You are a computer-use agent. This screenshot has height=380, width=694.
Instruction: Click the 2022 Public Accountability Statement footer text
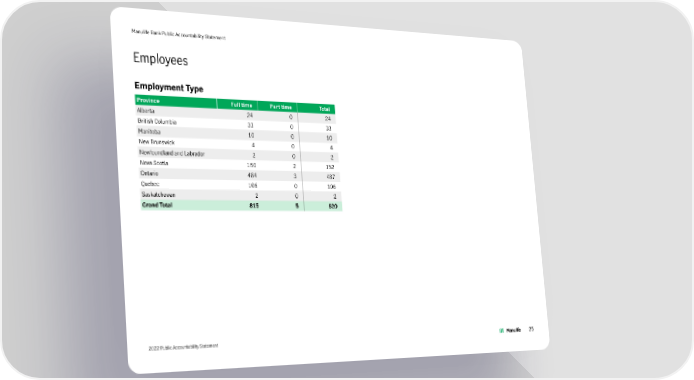(x=183, y=347)
